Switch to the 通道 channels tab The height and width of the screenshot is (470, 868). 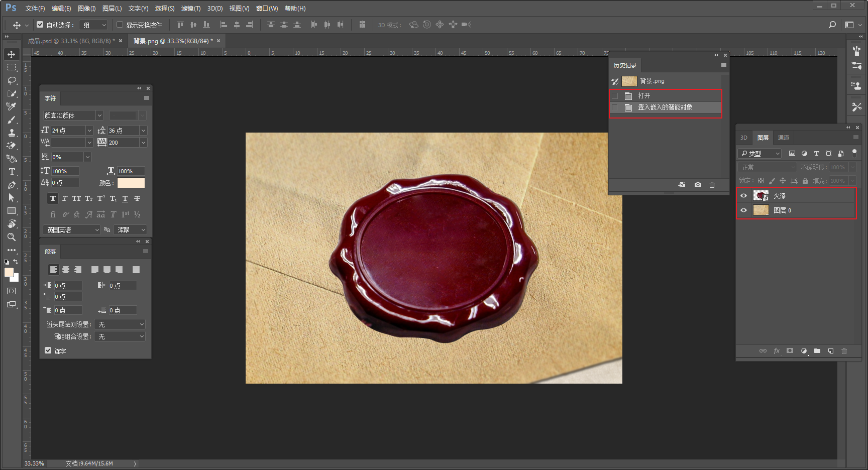pos(783,138)
